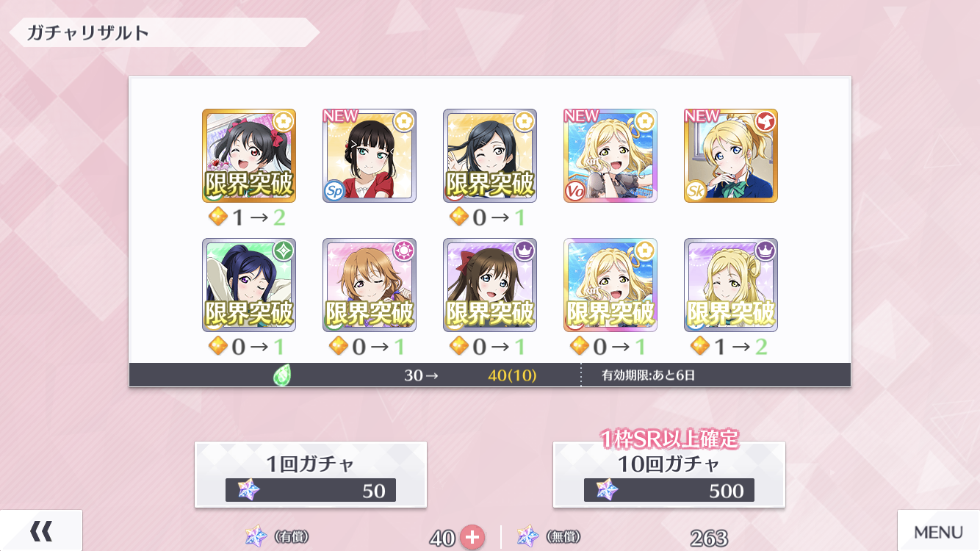
Task: Perform the 1回ガチャ single pull
Action: pos(311,475)
